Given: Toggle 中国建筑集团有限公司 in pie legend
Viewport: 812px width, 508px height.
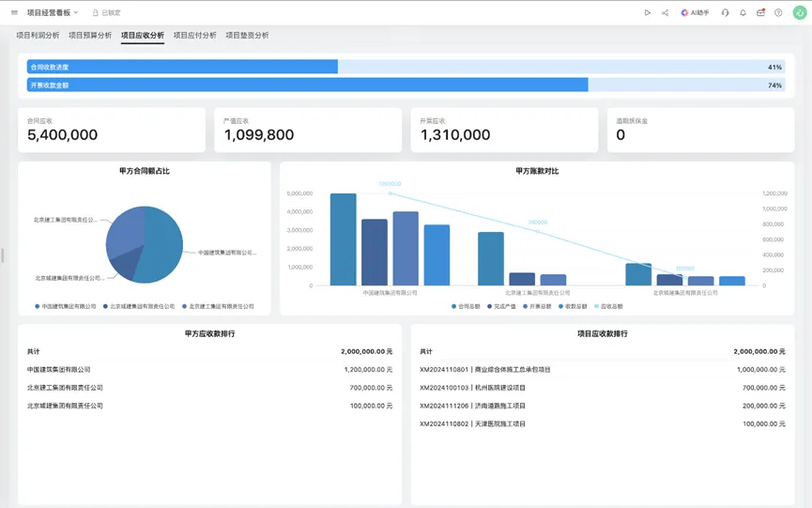Looking at the screenshot, I should [66, 306].
